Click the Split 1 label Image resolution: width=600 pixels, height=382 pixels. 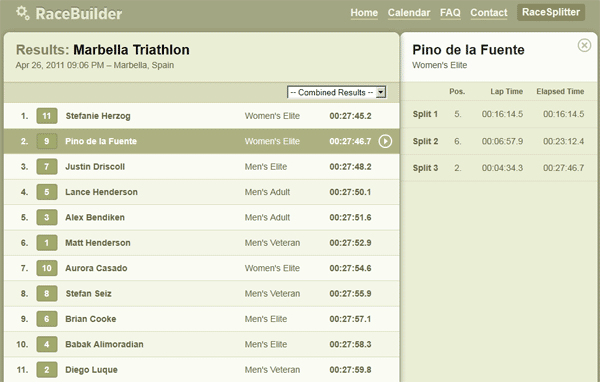click(x=425, y=114)
